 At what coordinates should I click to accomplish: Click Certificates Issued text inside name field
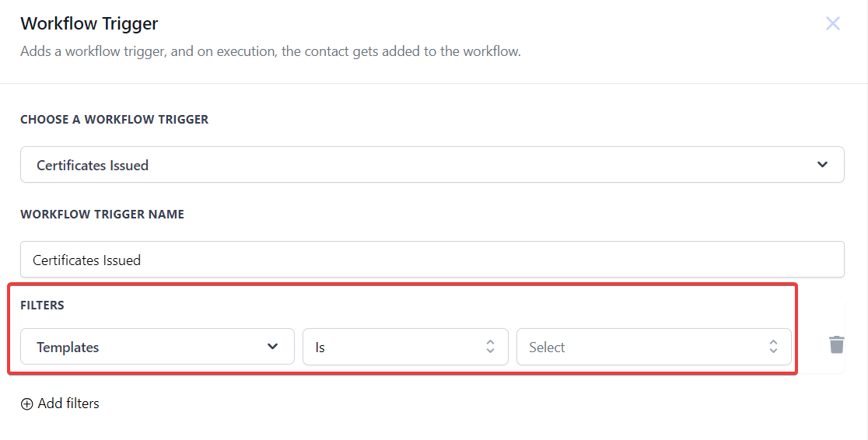pos(86,260)
